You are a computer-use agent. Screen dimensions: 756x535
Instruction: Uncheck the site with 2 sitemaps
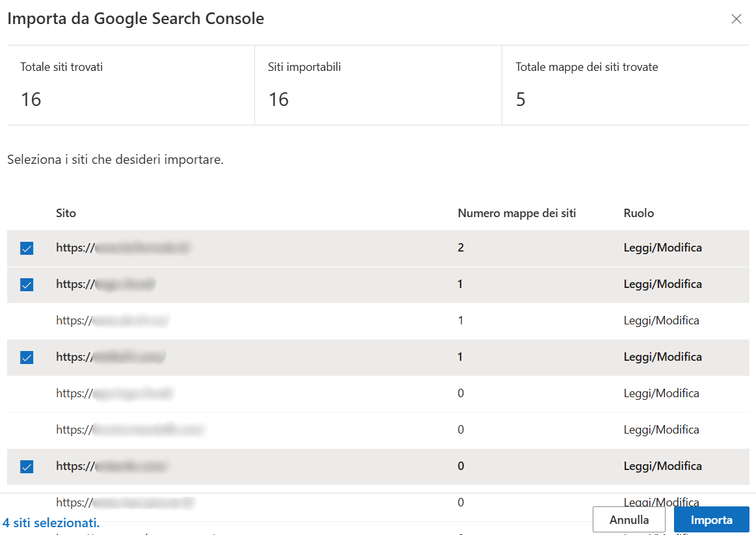(27, 248)
